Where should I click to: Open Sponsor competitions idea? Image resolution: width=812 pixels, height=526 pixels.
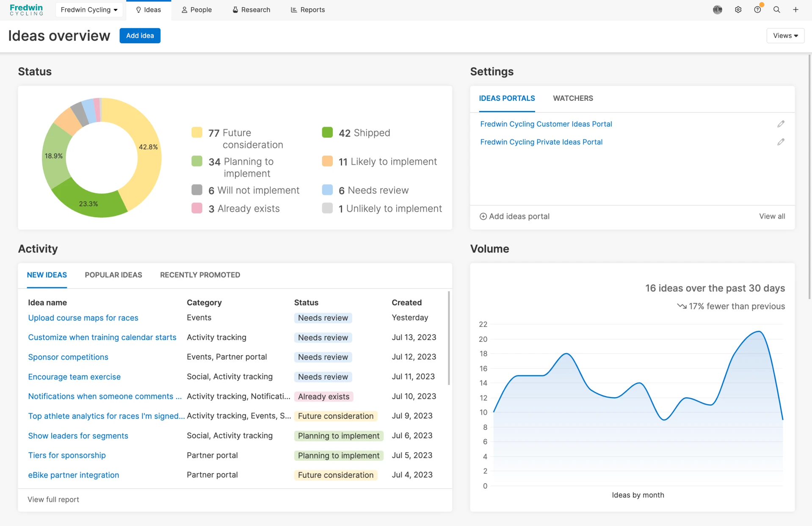click(68, 357)
